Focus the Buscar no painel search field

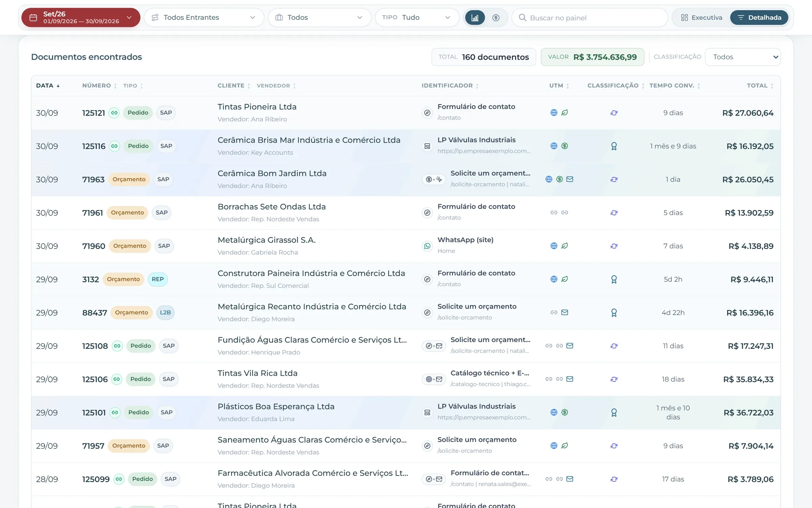point(589,18)
